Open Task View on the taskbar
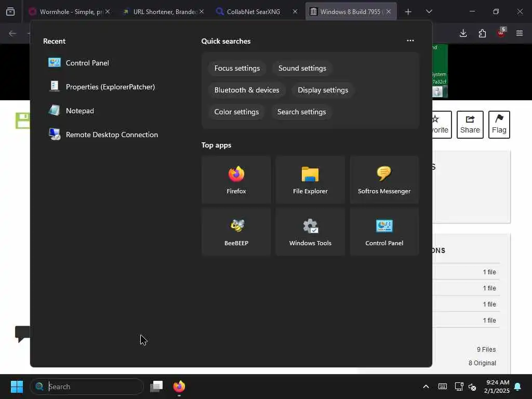This screenshot has width=532, height=399. tap(156, 387)
